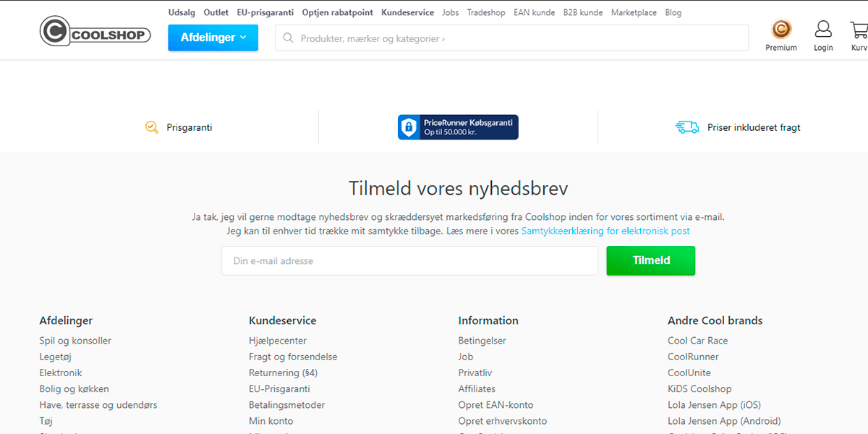The width and height of the screenshot is (868, 434).
Task: Focus the Din e-mail adresse field
Action: point(409,260)
